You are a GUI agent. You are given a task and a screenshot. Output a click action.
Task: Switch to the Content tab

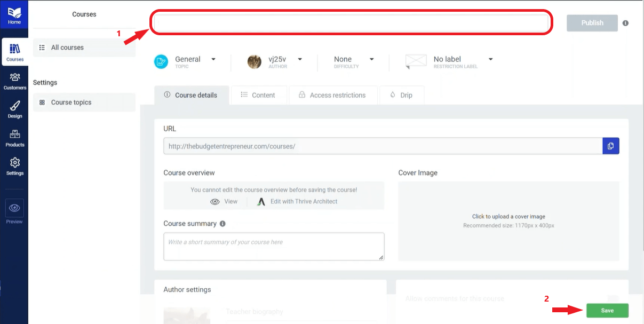pos(259,95)
